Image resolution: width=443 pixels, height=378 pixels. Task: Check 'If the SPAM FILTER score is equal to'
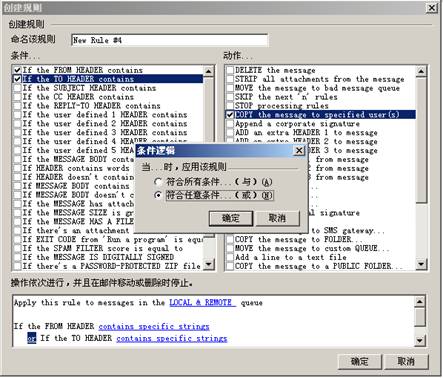17,249
